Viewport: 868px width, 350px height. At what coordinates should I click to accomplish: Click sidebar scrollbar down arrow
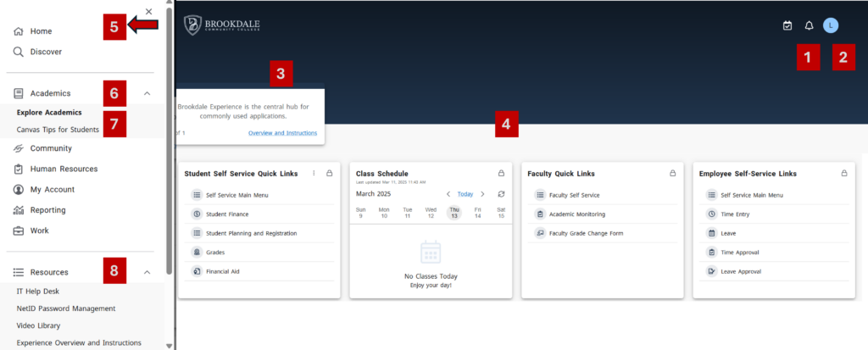169,346
